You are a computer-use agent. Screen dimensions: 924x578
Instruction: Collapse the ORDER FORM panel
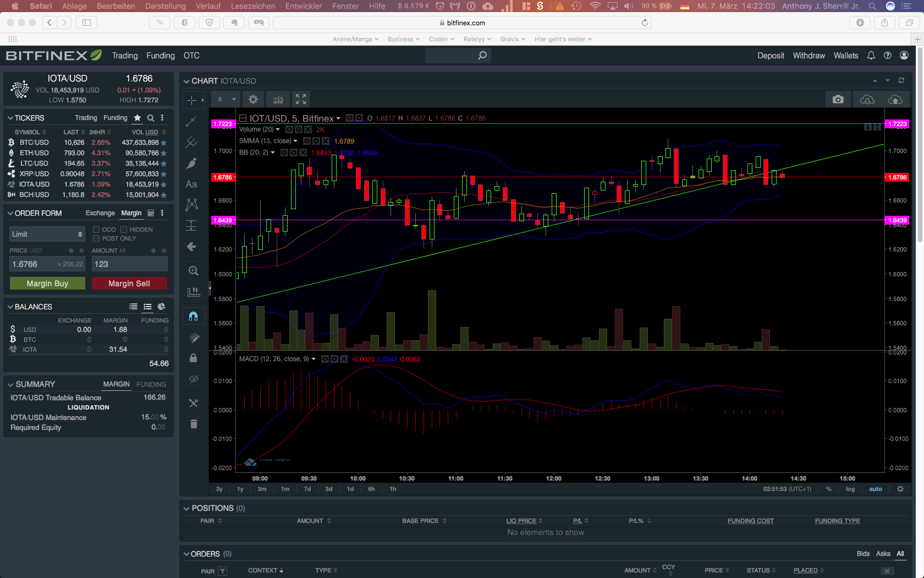(x=10, y=214)
